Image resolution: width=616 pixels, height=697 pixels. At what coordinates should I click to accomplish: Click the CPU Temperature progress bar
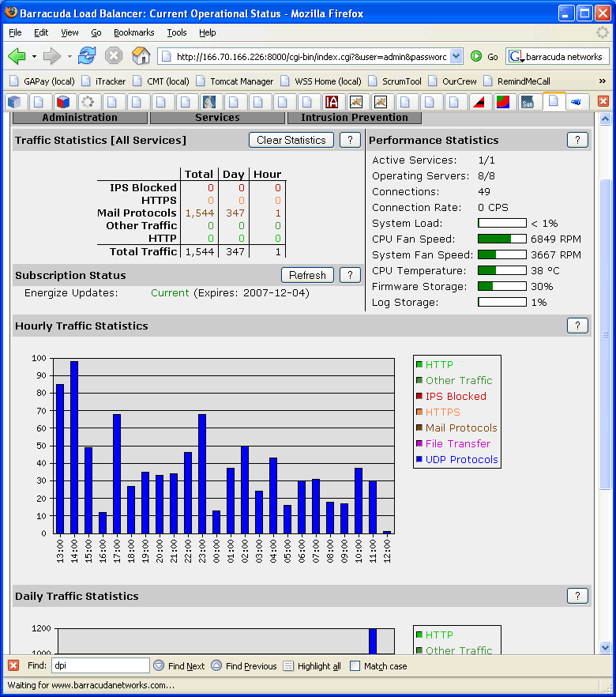(x=501, y=270)
